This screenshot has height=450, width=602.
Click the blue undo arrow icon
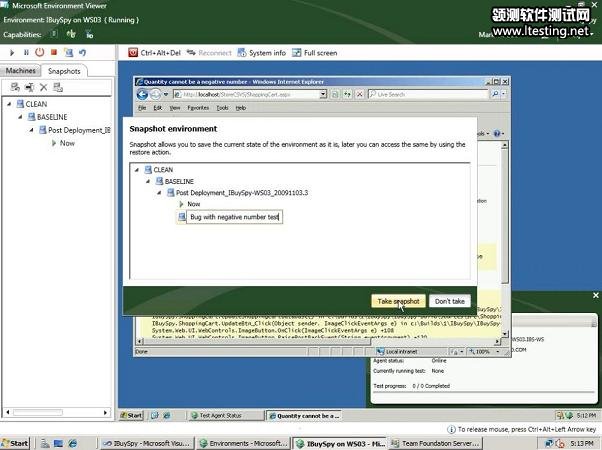82,52
